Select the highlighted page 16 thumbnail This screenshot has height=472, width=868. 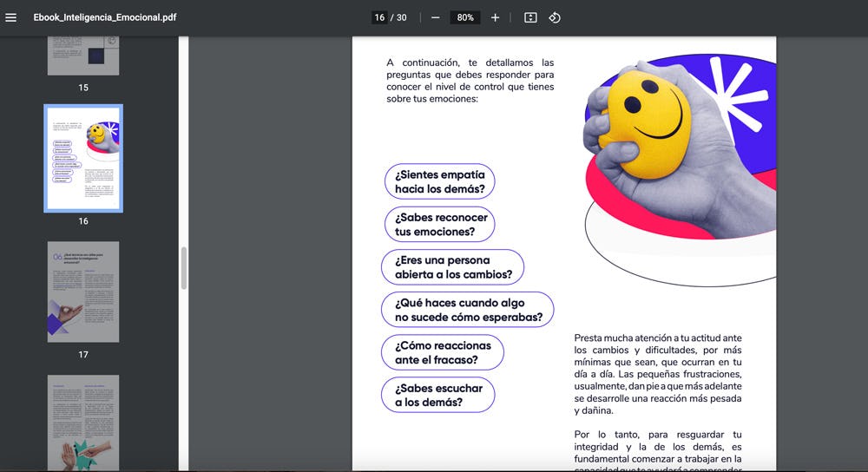[x=83, y=158]
